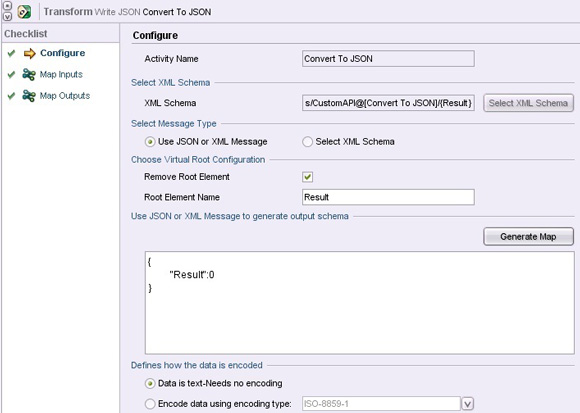Open Map Outputs checklist item
Screen dimensions: 580x413
pos(65,96)
